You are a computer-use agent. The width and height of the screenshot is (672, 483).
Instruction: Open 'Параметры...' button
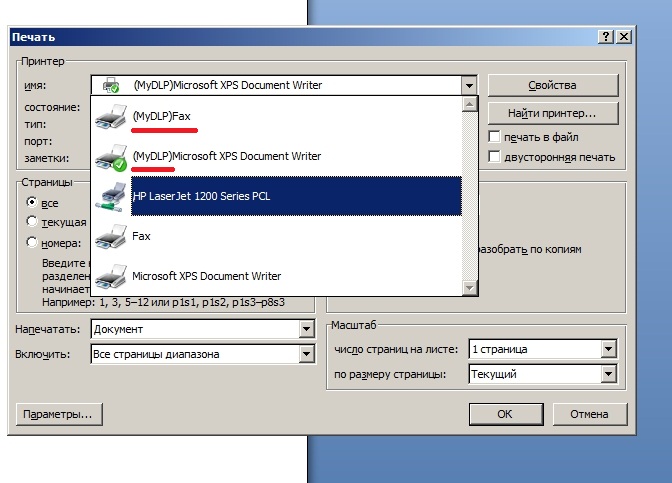coord(59,414)
